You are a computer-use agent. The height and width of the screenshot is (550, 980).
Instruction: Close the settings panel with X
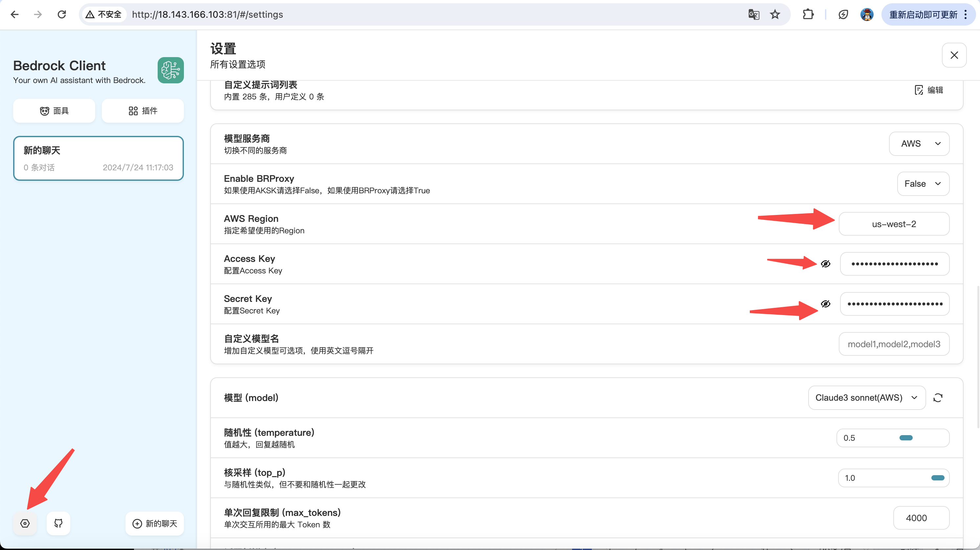pos(954,55)
